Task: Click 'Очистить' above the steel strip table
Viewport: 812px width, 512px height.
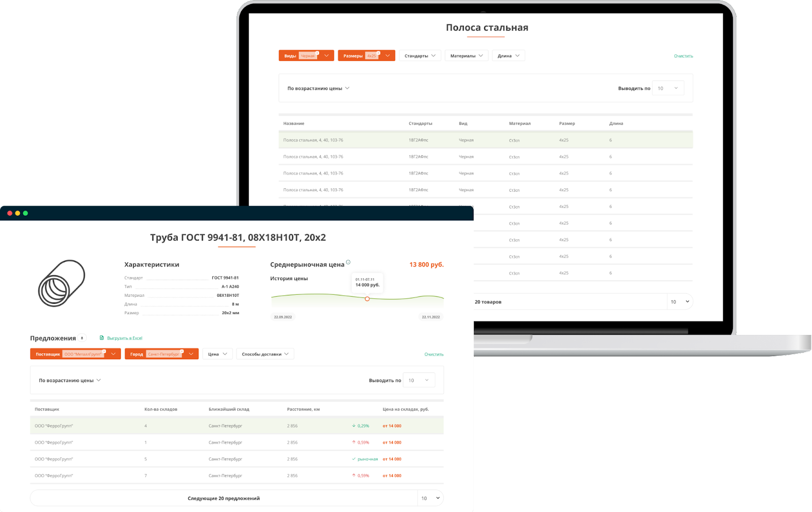Action: 683,56
